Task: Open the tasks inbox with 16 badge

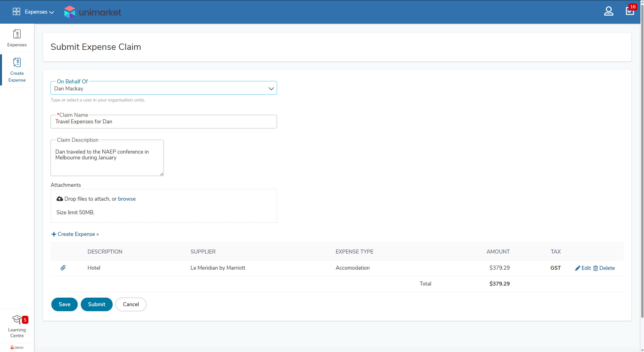Action: click(x=630, y=11)
